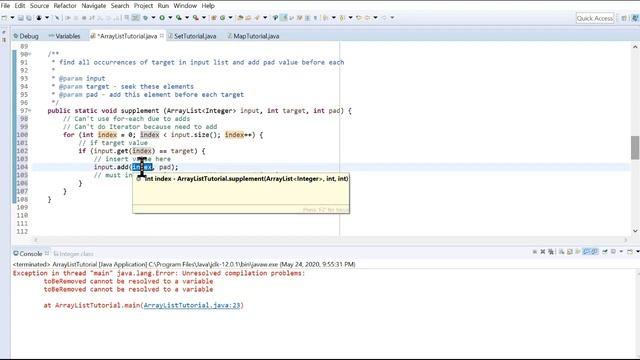Toggle Scroll Lock in the Console toolbar

coord(570,251)
